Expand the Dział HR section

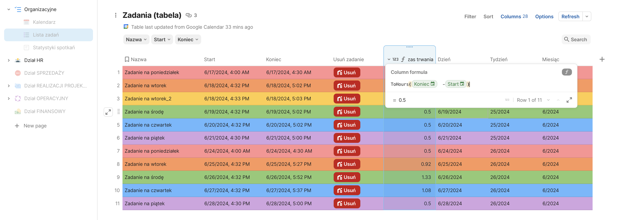[x=9, y=60]
